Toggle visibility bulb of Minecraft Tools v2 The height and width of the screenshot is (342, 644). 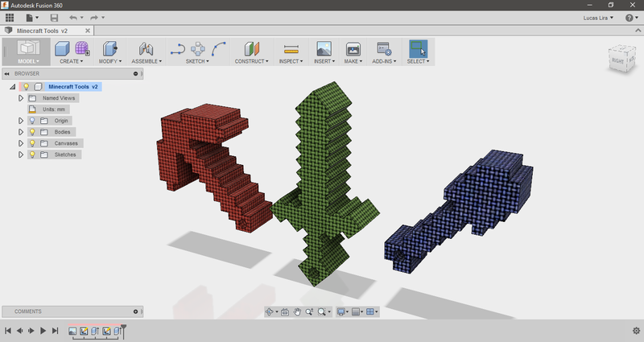[26, 87]
